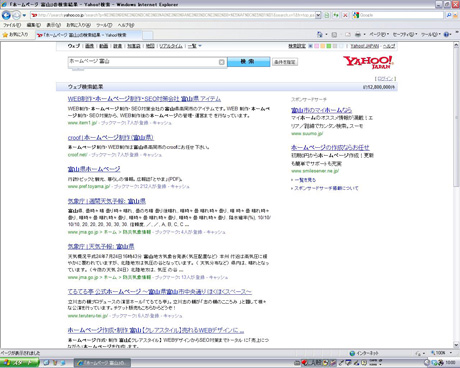460x368 pixels.
Task: Open the croof ホームページ制作 result link
Action: click(111, 137)
